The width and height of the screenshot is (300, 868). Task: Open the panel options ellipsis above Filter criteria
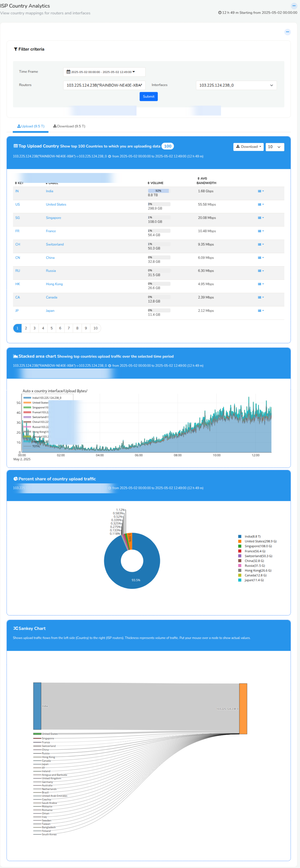tap(287, 32)
